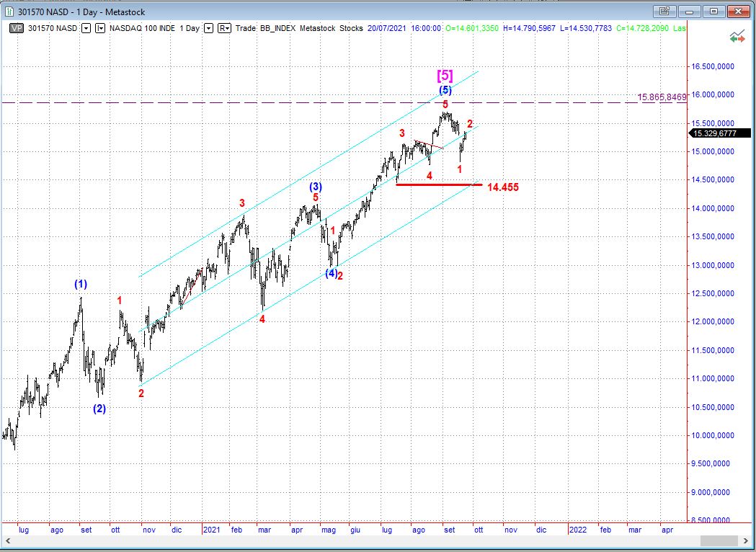Close the Metastock chart window
The image size is (756, 552).
[x=738, y=11]
